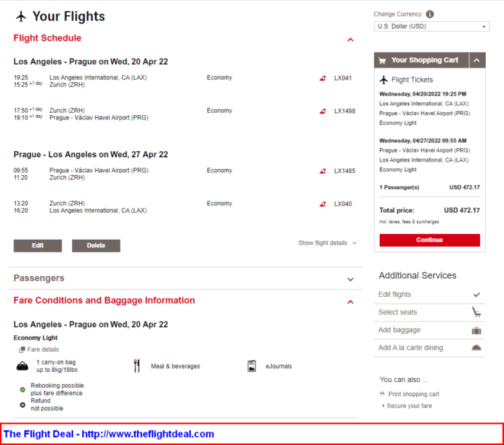Click the Edit button under flights
This screenshot has height=445, width=504.
coord(38,246)
